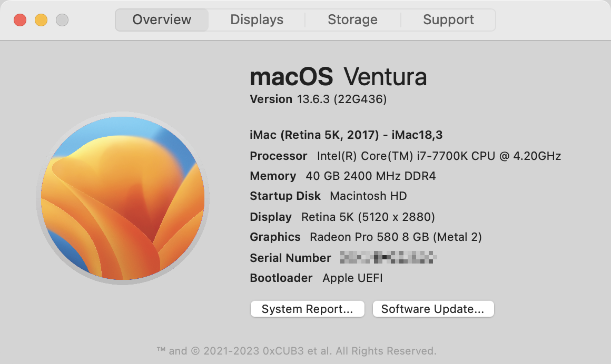Viewport: 611px width, 364px height.
Task: Click the Memory 40 GB value
Action: (370, 176)
